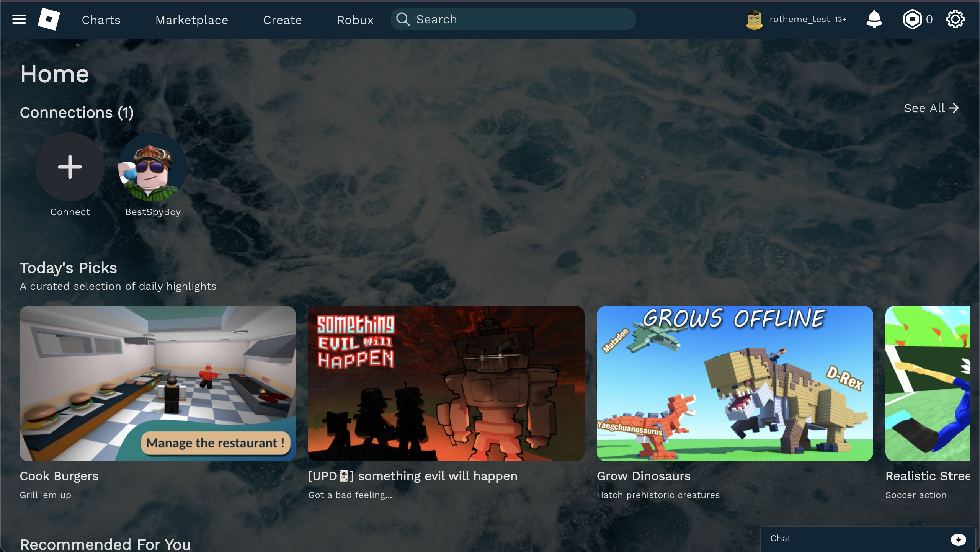
Task: Open the Roblox home logo
Action: (x=49, y=19)
